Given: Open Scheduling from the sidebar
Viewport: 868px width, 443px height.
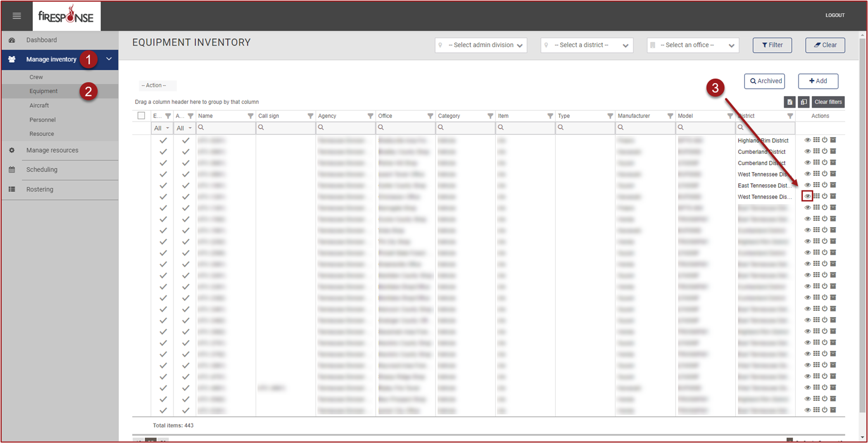Looking at the screenshot, I should click(x=42, y=170).
